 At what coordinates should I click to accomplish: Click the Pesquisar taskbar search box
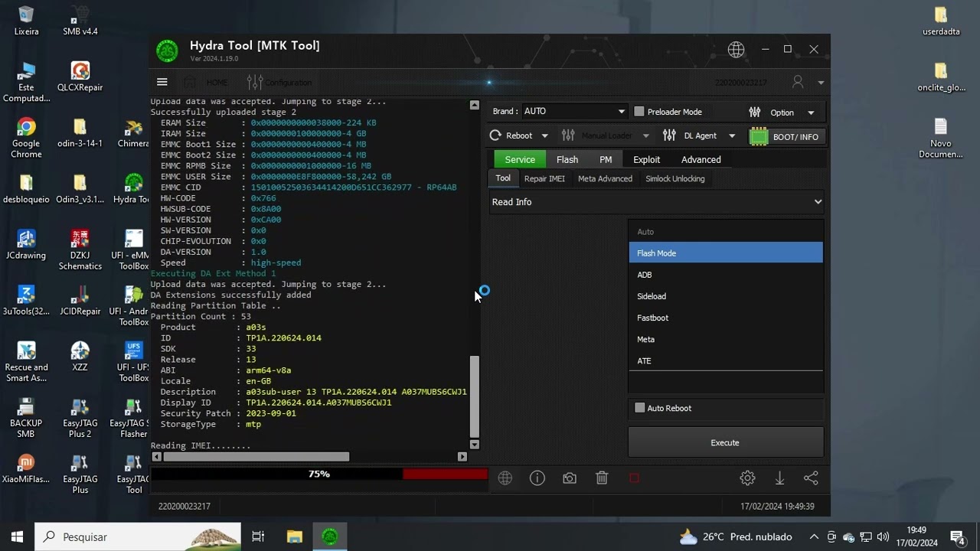[138, 536]
